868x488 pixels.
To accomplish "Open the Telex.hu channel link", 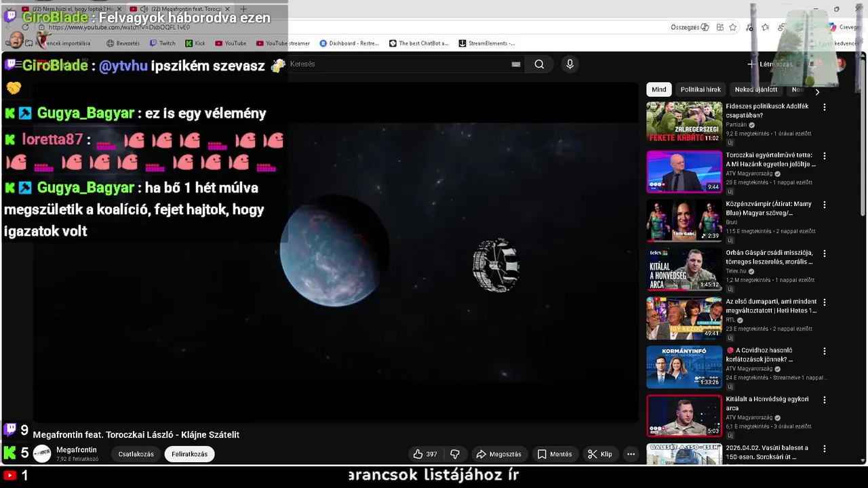I will click(x=736, y=271).
